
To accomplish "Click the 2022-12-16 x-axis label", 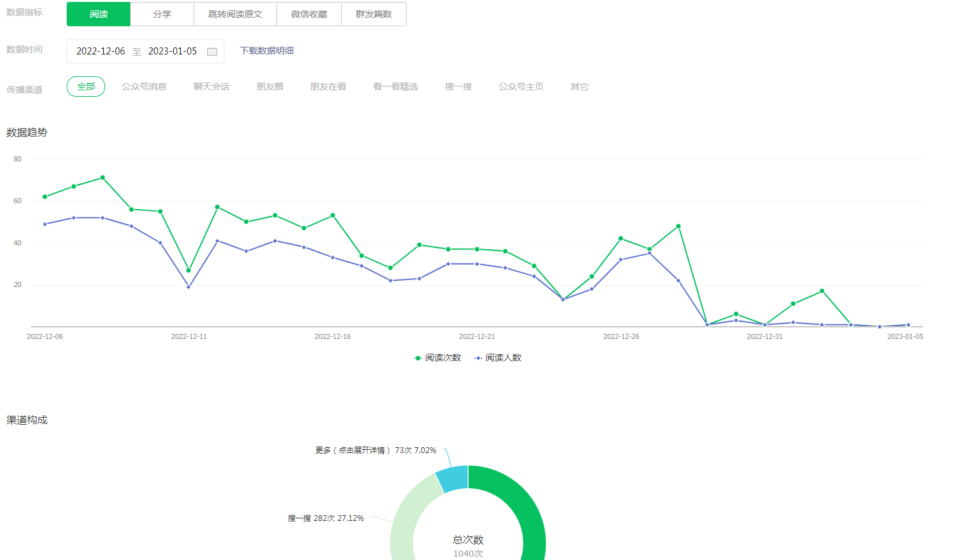I will coord(333,336).
